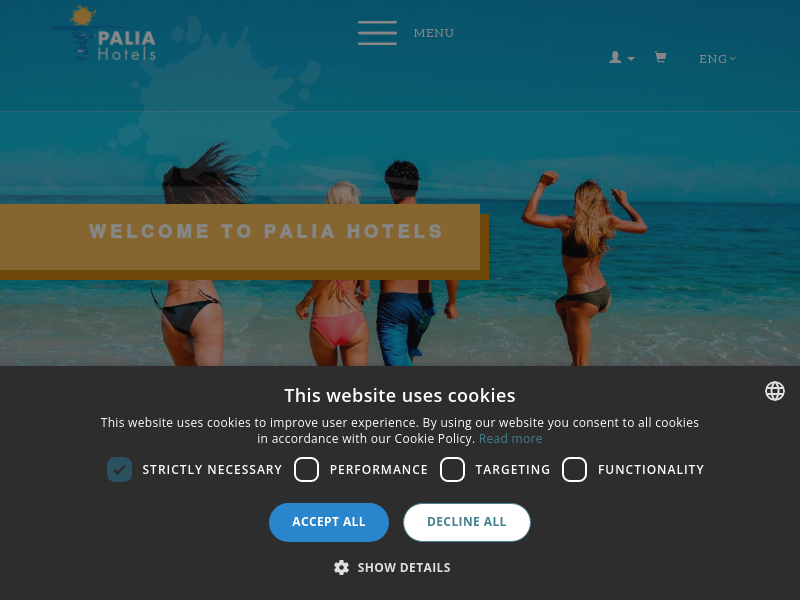Enable the Functionality cookies checkbox
Image resolution: width=800 pixels, height=600 pixels.
(574, 469)
